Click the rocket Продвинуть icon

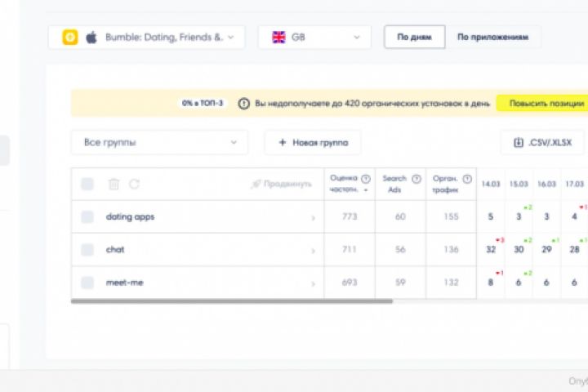click(256, 185)
